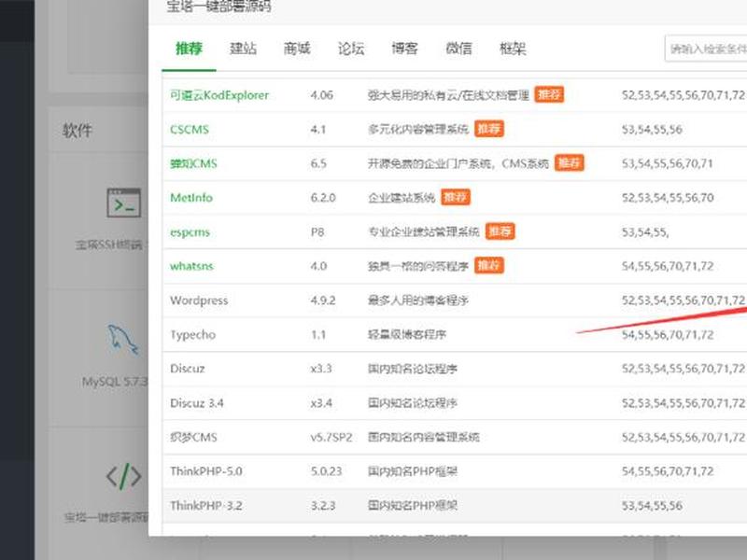This screenshot has width=747, height=560.
Task: Select the ThinkPHP-3.2 row name
Action: (205, 506)
